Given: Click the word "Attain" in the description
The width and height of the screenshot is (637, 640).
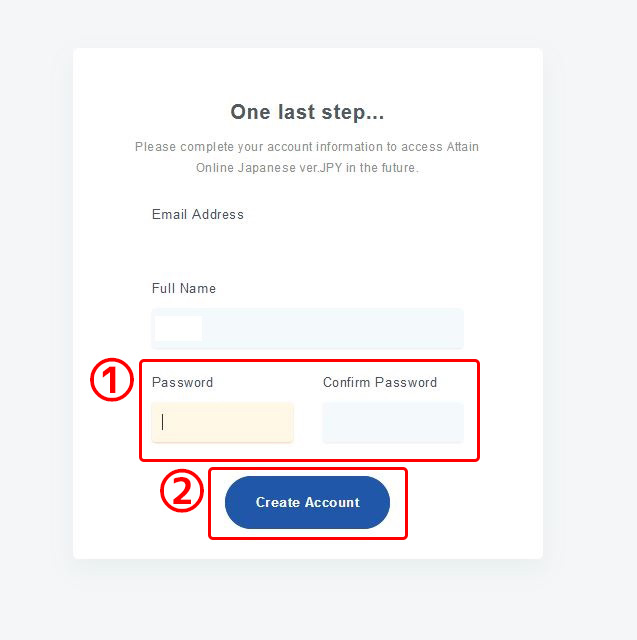Looking at the screenshot, I should tap(461, 147).
